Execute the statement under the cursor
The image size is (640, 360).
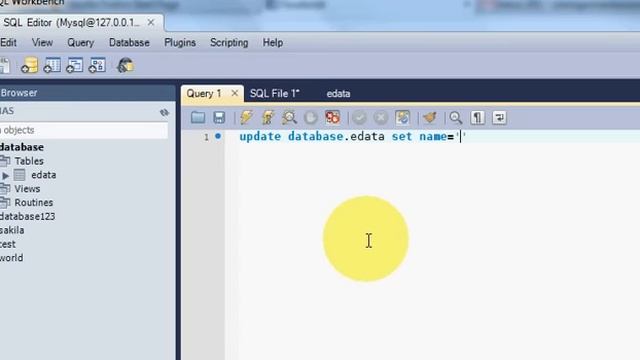pos(268,118)
